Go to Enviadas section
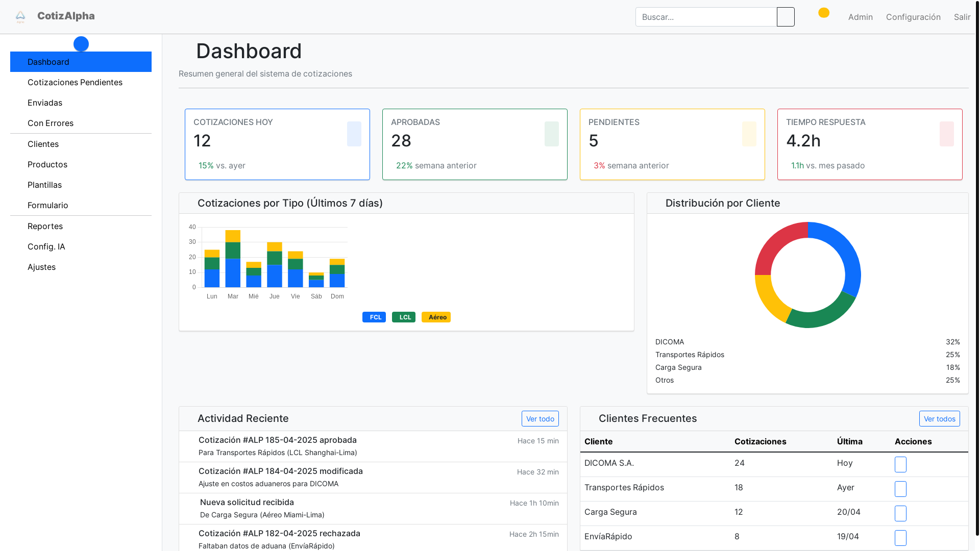 (x=81, y=103)
